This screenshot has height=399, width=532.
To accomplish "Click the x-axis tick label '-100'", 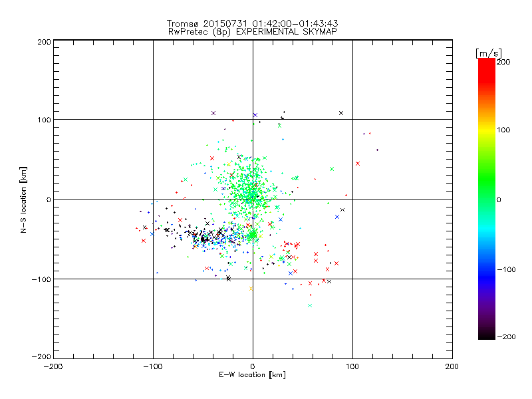I will (x=153, y=366).
